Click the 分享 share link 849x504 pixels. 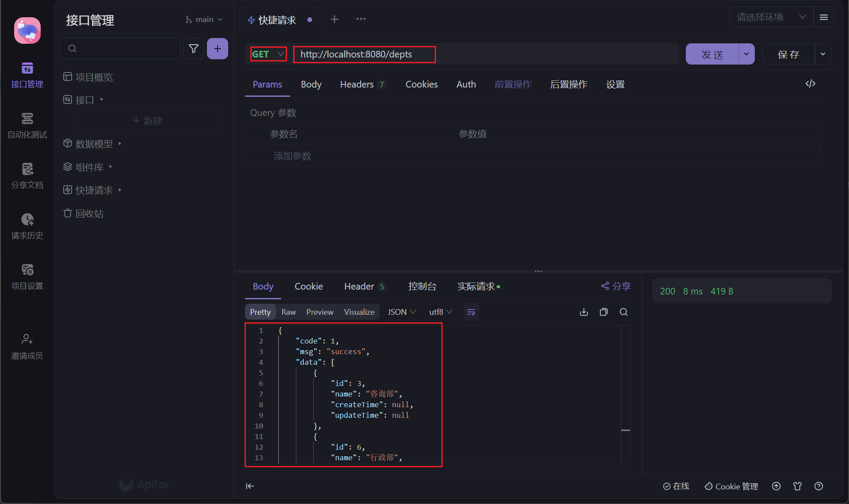(616, 286)
